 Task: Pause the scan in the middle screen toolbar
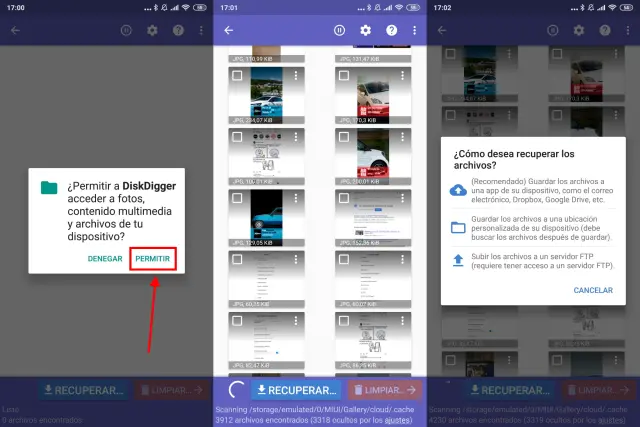(339, 30)
